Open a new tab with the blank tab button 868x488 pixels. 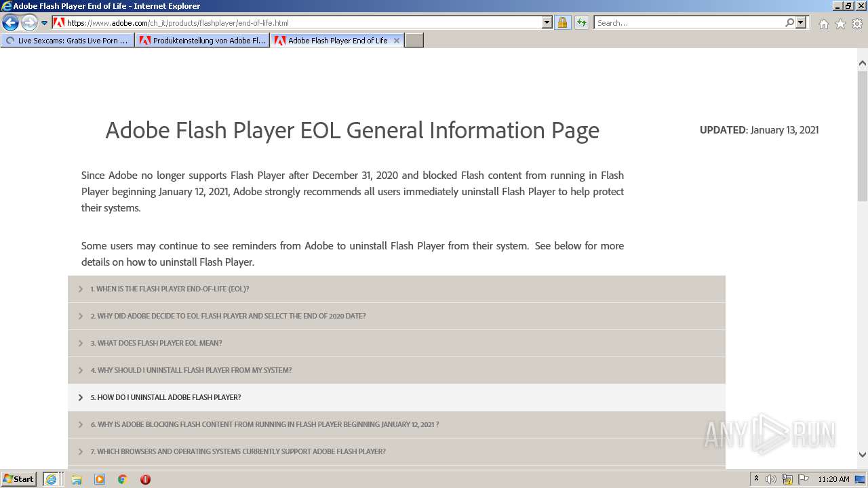click(x=414, y=41)
